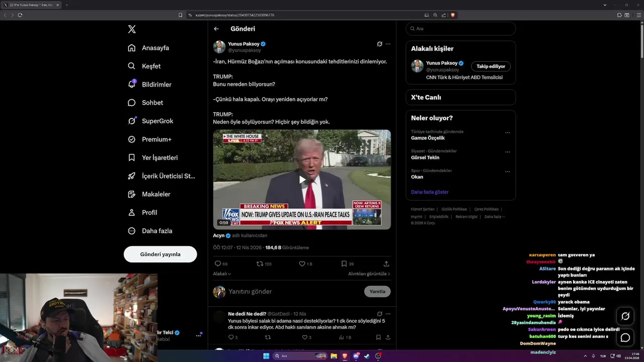Open Okan trend options menu

coord(507,171)
